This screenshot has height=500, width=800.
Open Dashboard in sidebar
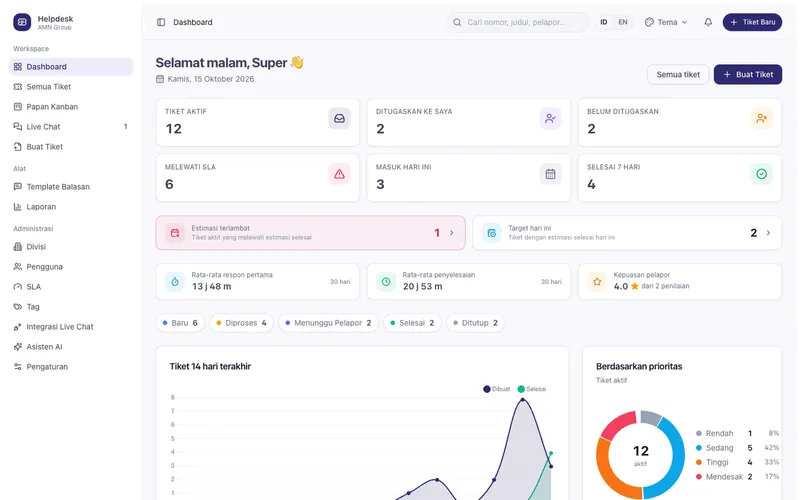point(71,67)
